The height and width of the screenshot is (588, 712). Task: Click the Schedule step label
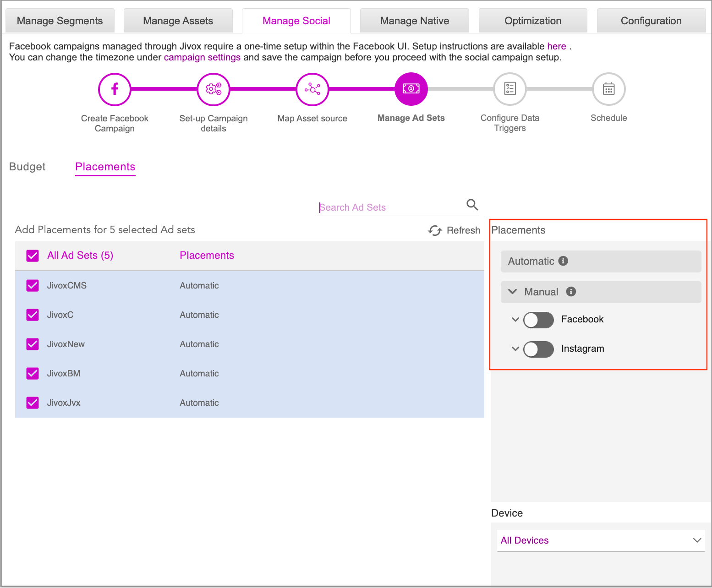[609, 118]
